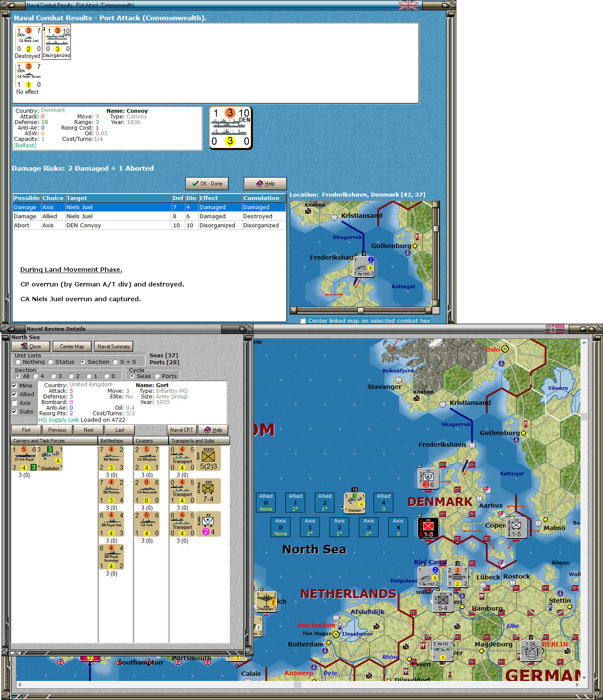Select the Battleships column header
This screenshot has width=603, height=700.
tap(115, 441)
